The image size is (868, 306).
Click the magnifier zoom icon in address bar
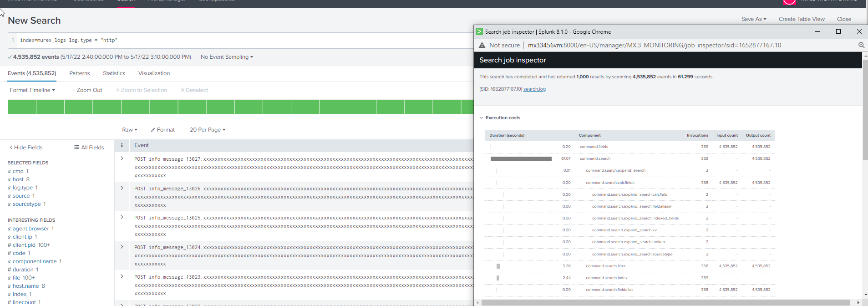[861, 45]
